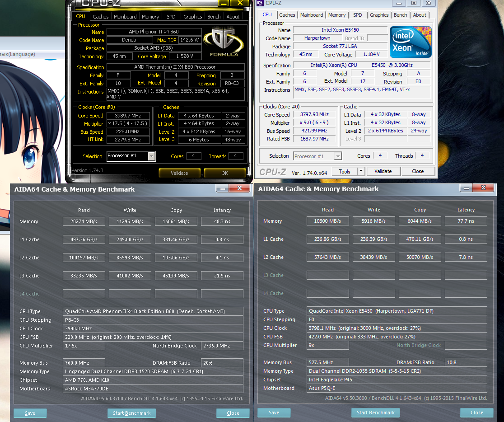Click Tools button in right CPU-Z
This screenshot has height=422, width=504.
344,171
